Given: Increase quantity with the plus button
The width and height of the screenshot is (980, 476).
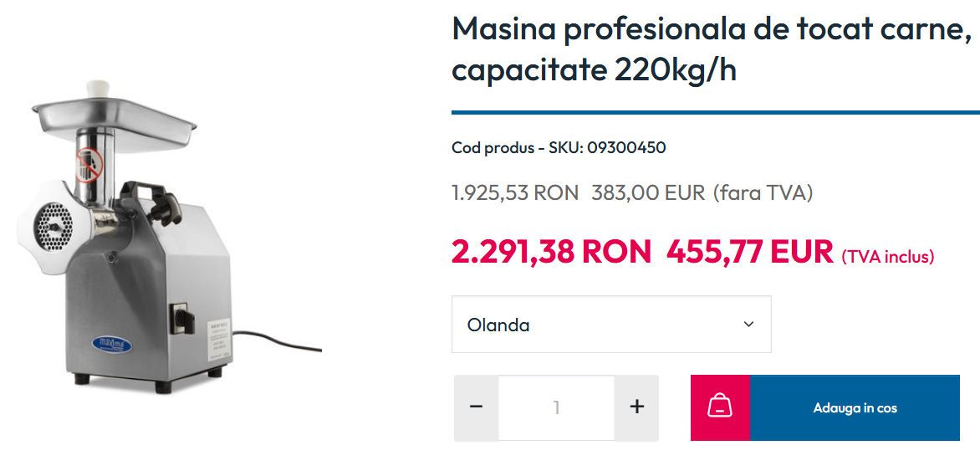Looking at the screenshot, I should coord(636,408).
